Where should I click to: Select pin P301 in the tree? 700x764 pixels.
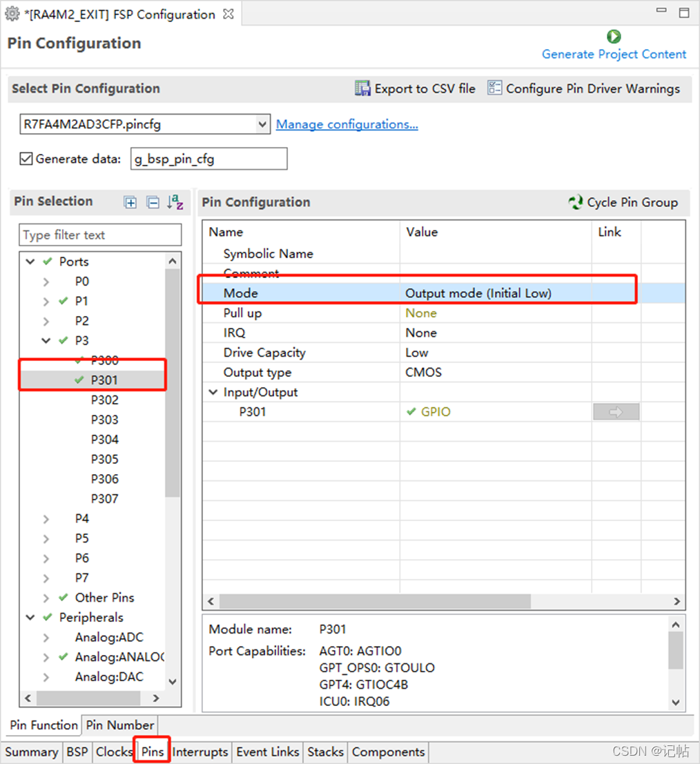pos(104,380)
